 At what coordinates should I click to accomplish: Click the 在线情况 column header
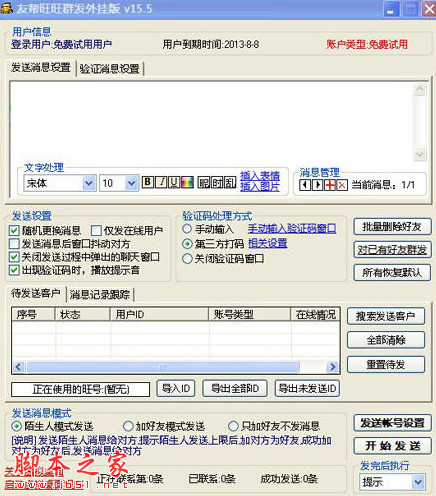315,315
